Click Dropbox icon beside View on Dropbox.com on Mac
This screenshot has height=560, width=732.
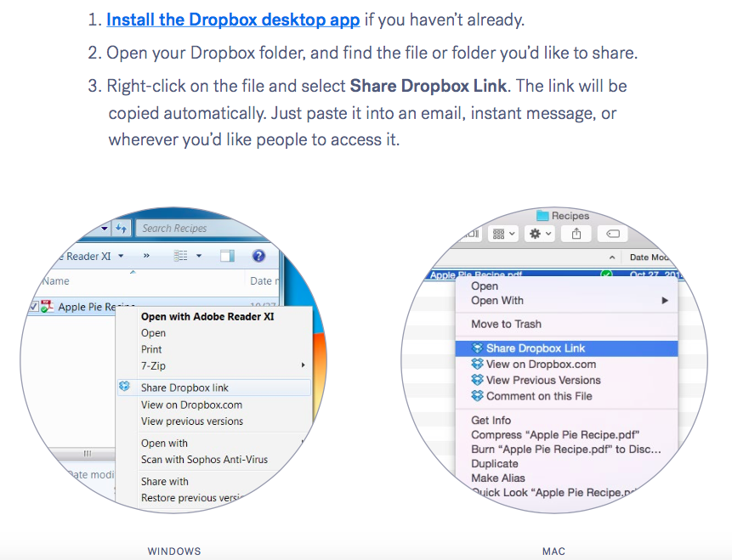tap(477, 364)
